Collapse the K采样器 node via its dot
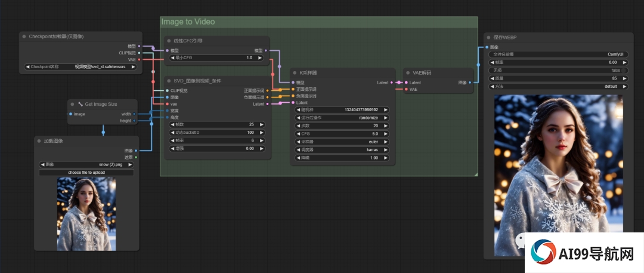 (295, 72)
